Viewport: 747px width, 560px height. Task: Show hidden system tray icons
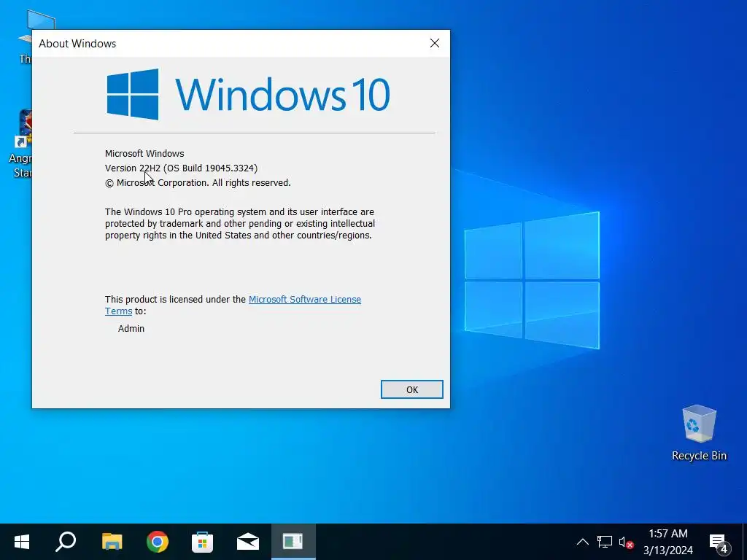582,542
